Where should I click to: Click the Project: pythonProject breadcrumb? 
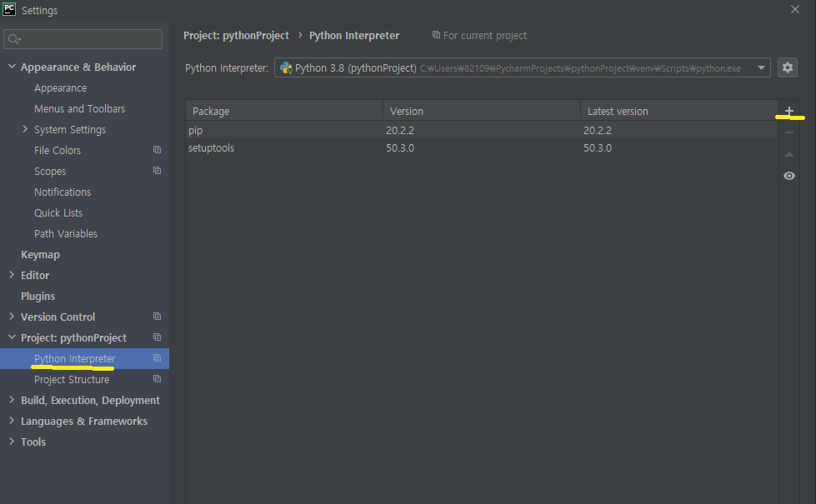236,35
